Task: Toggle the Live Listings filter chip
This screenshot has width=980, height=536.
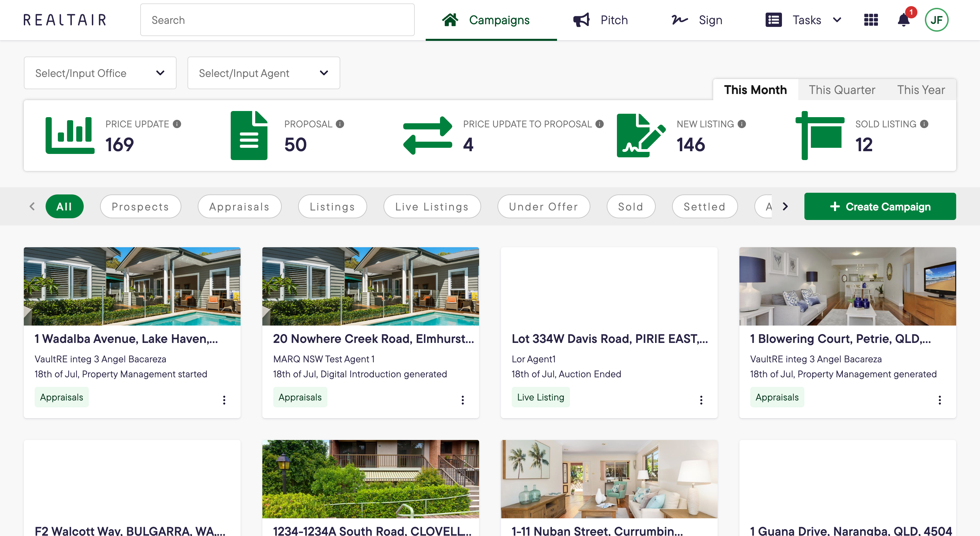Action: coord(432,207)
